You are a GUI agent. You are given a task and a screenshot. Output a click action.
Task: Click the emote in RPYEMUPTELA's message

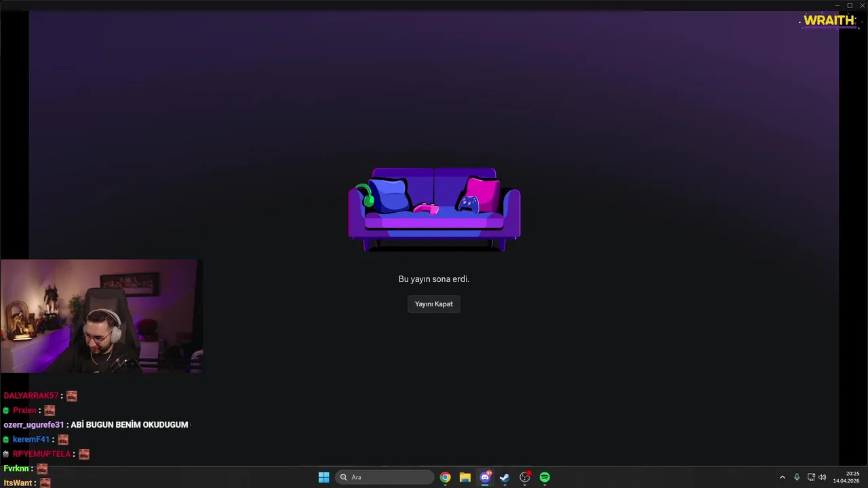(84, 454)
